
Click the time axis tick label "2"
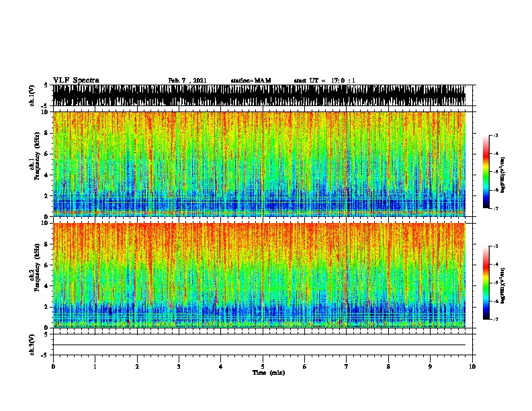click(137, 366)
